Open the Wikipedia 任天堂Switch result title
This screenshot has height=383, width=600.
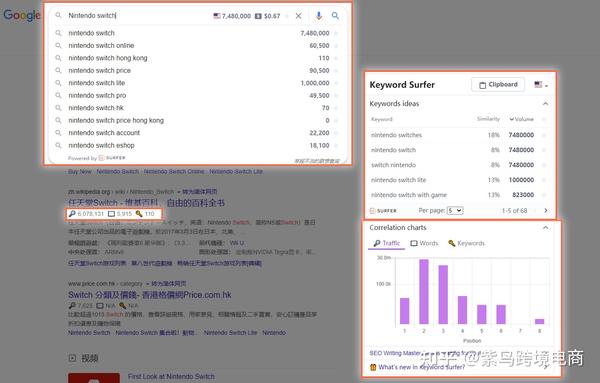pos(146,203)
